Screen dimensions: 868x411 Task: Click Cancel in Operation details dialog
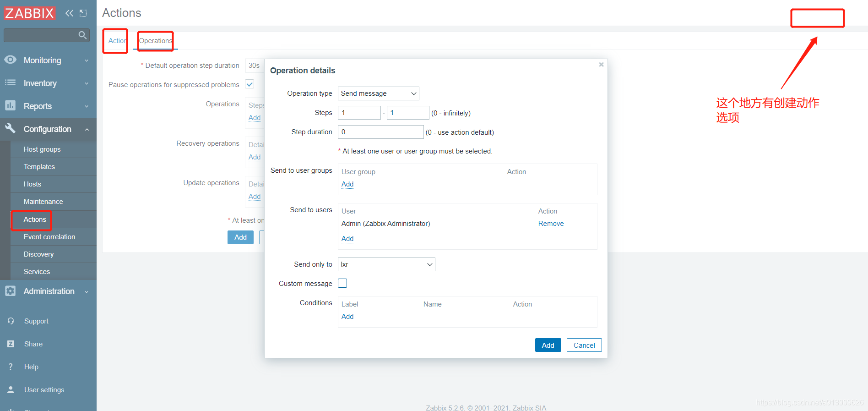[x=584, y=345]
